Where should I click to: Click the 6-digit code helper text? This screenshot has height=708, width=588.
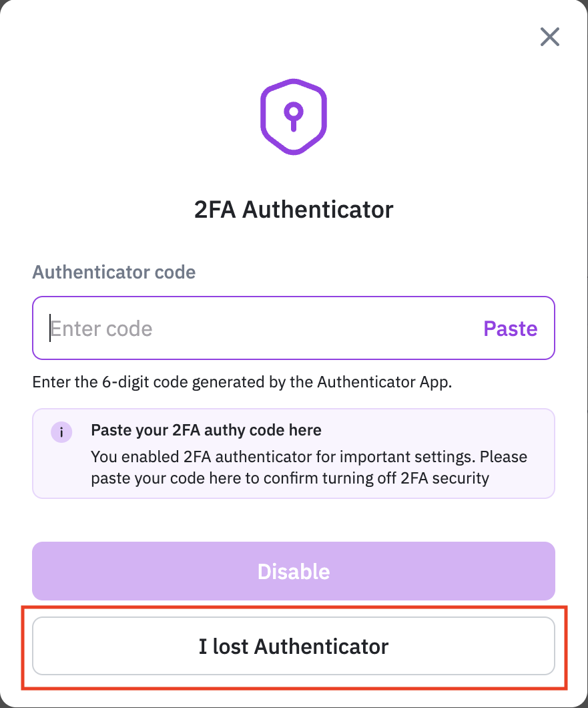[243, 383]
